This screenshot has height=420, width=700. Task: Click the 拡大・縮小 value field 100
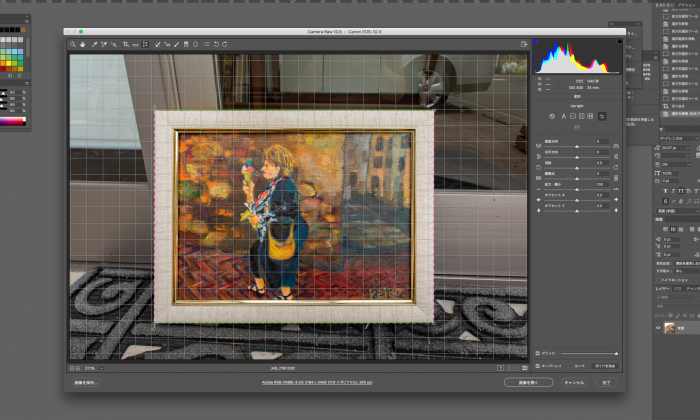click(602, 184)
